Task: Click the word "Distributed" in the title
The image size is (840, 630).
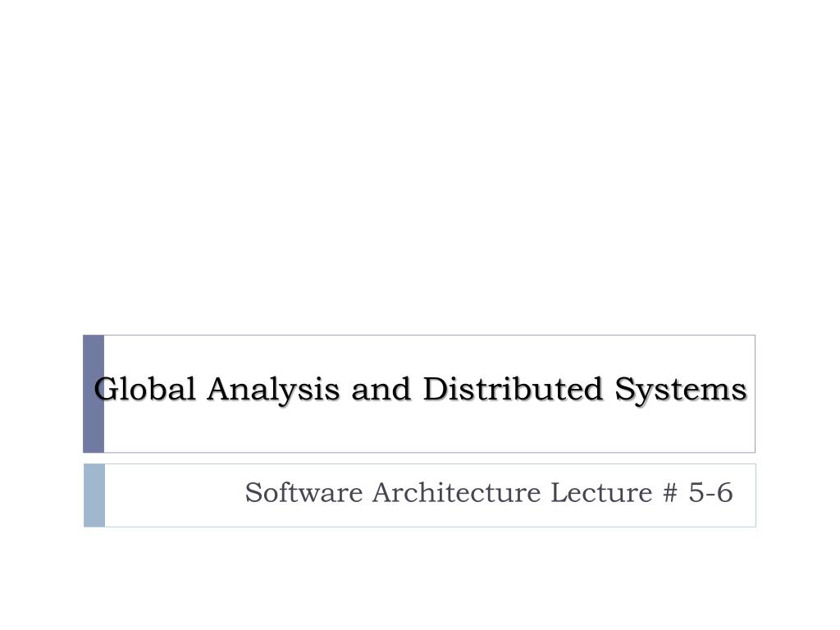Action: tap(513, 389)
